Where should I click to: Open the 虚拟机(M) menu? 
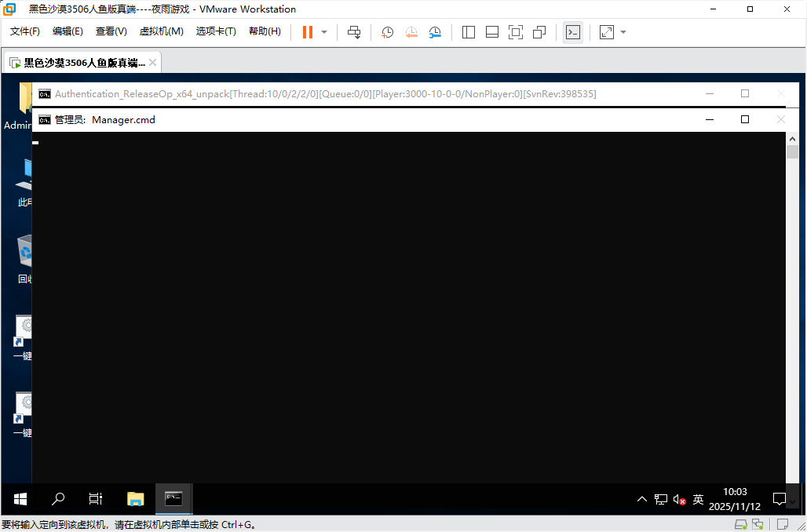pyautogui.click(x=161, y=31)
